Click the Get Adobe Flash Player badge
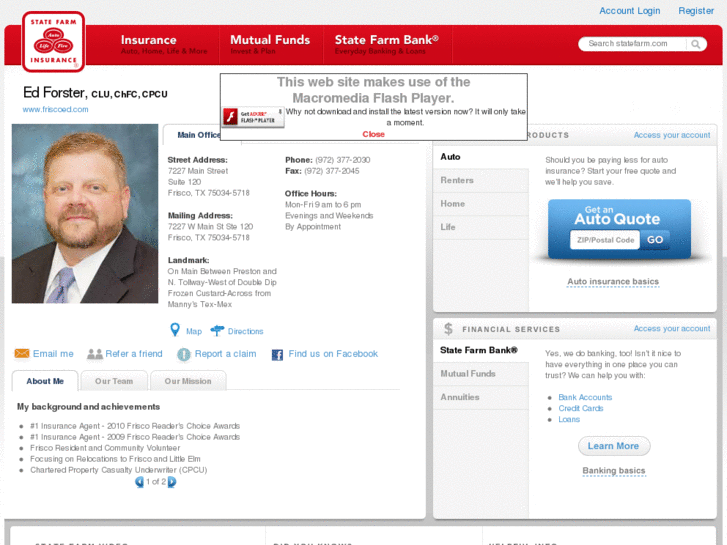Image resolution: width=727 pixels, height=545 pixels. (x=253, y=117)
